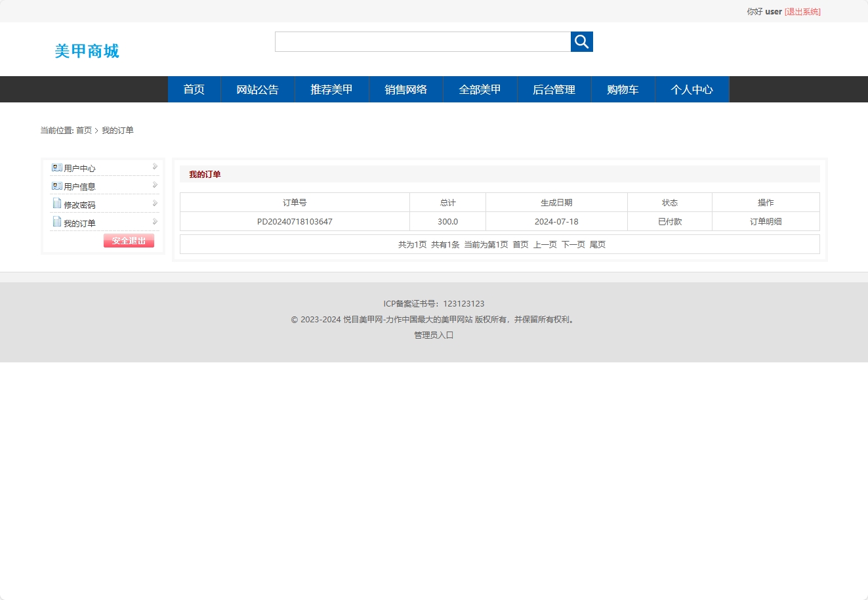Image resolution: width=868 pixels, height=600 pixels.
Task: Click the red 安全退出 button
Action: (129, 241)
